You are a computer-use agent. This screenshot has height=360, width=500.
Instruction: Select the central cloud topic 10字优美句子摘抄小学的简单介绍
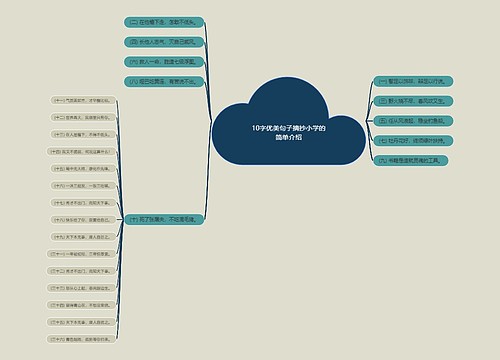click(x=289, y=132)
